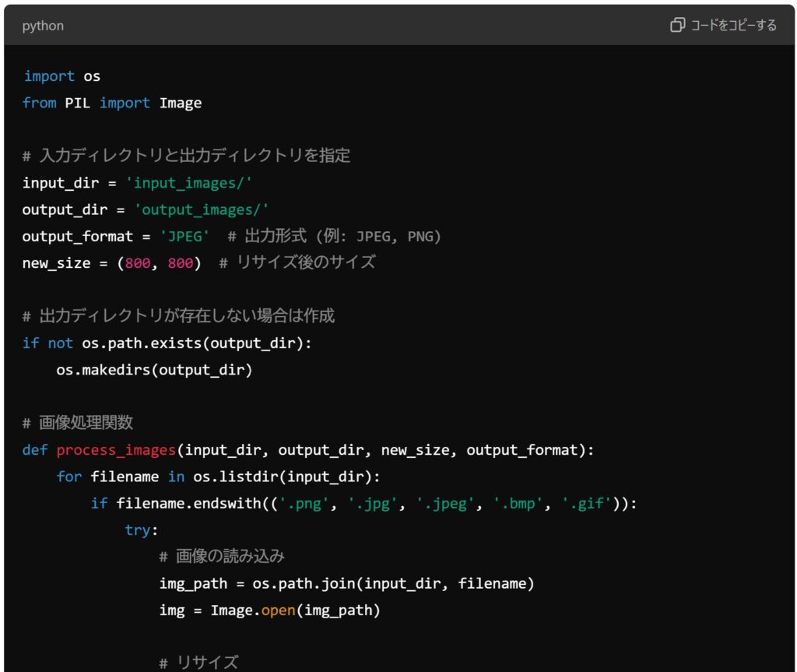
Task: Click the 'python' language label in header
Action: pyautogui.click(x=44, y=26)
